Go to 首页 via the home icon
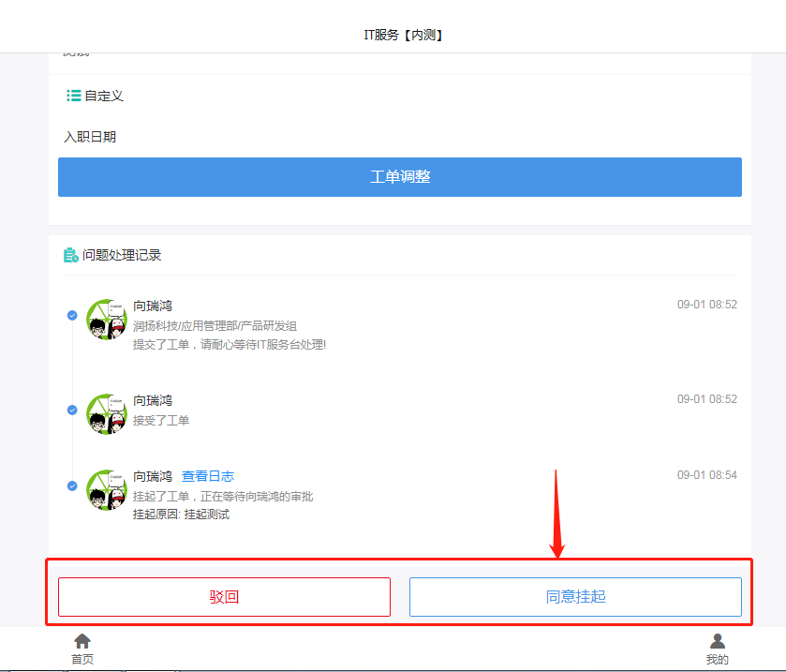Viewport: 786px width, 672px height. click(x=82, y=641)
